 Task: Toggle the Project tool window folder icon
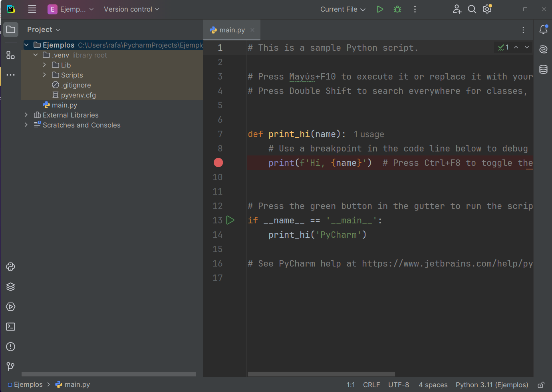pos(10,29)
